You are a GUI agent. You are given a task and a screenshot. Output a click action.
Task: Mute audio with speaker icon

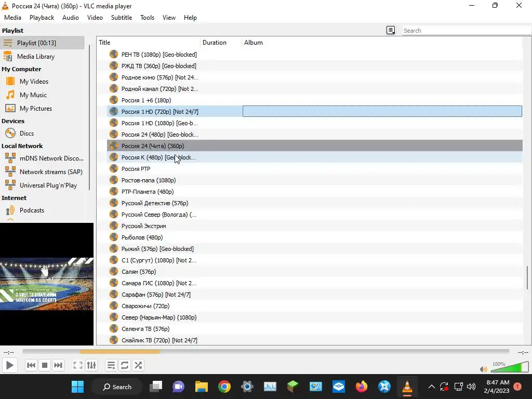coord(484,369)
